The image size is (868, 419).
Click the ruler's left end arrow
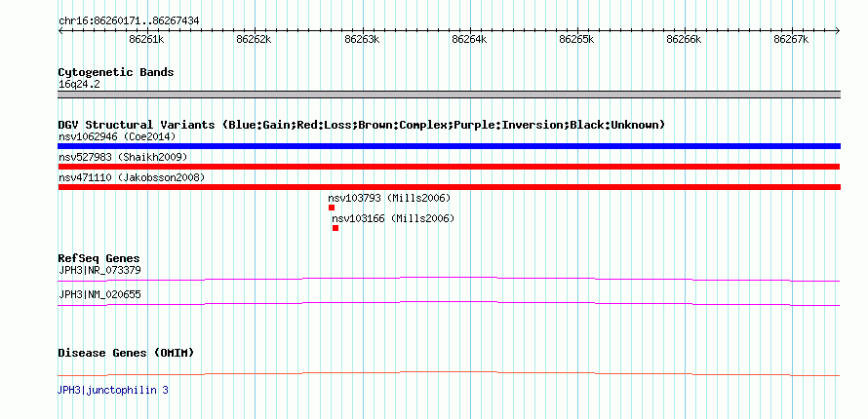click(60, 30)
